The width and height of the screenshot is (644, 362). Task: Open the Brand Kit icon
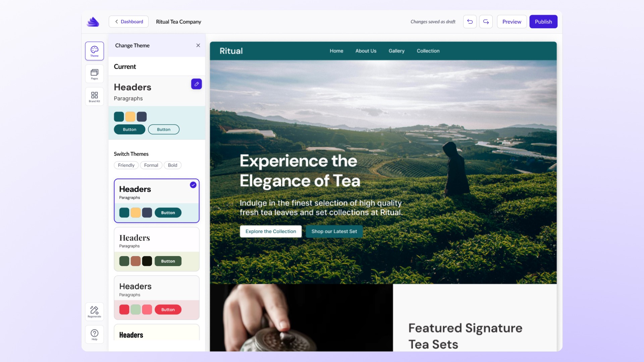click(x=94, y=97)
